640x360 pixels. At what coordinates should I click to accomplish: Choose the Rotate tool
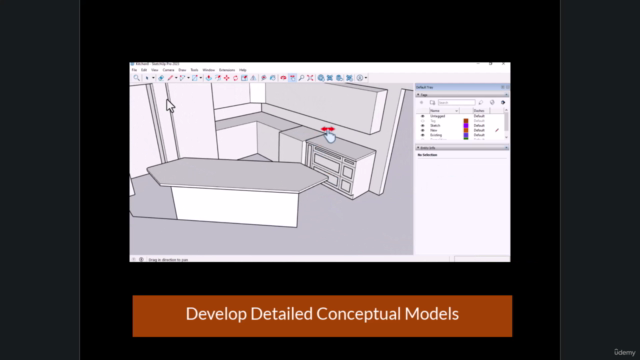[236, 78]
